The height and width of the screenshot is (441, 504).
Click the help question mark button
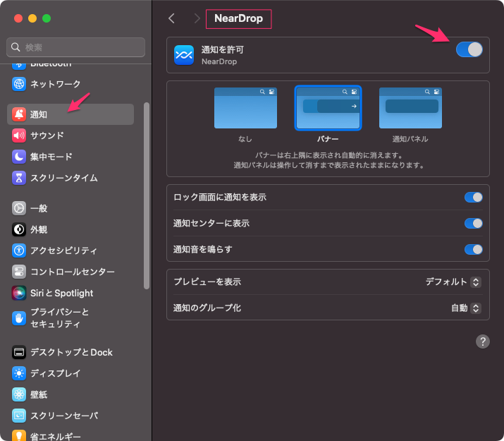[x=483, y=342]
